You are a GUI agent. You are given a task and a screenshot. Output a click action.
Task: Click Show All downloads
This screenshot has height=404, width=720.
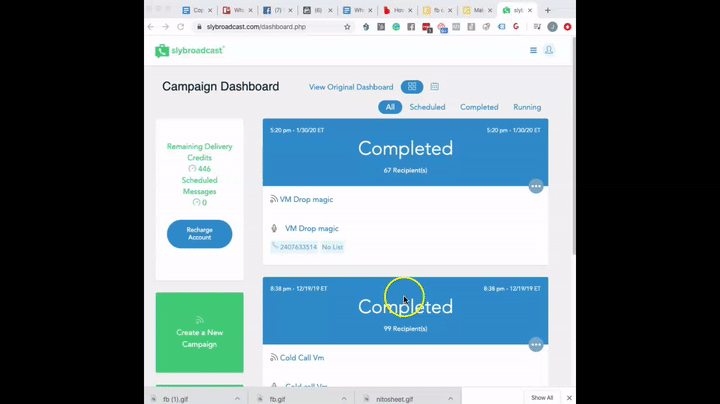[541, 398]
